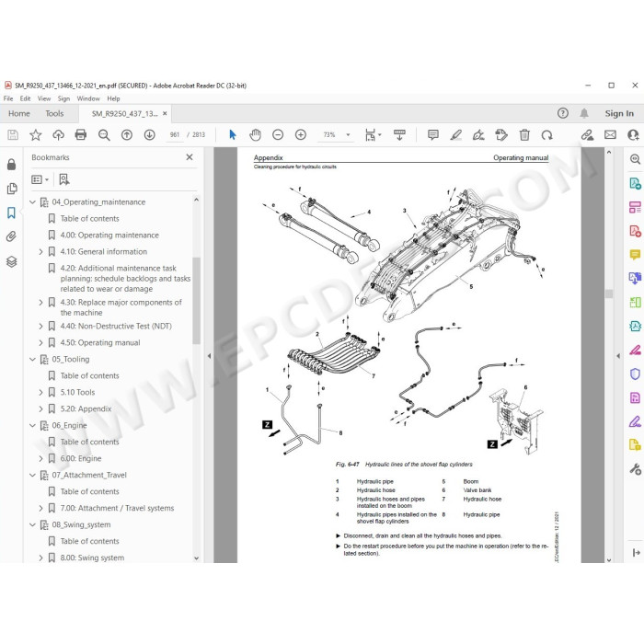This screenshot has height=644, width=644.
Task: Find current bookmark icon
Action: coord(64,179)
